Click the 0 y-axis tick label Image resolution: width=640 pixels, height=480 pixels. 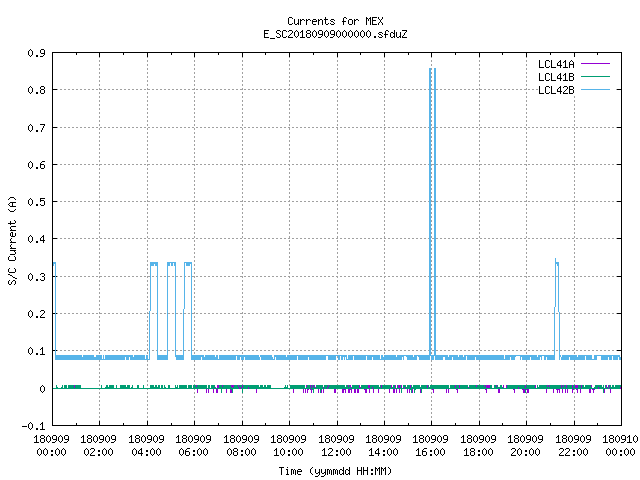[x=42, y=389]
